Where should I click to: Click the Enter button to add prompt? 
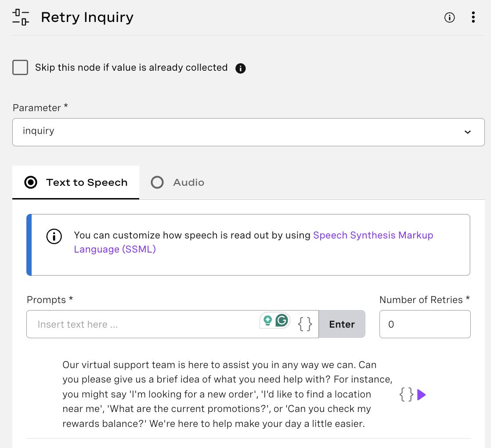click(x=342, y=324)
